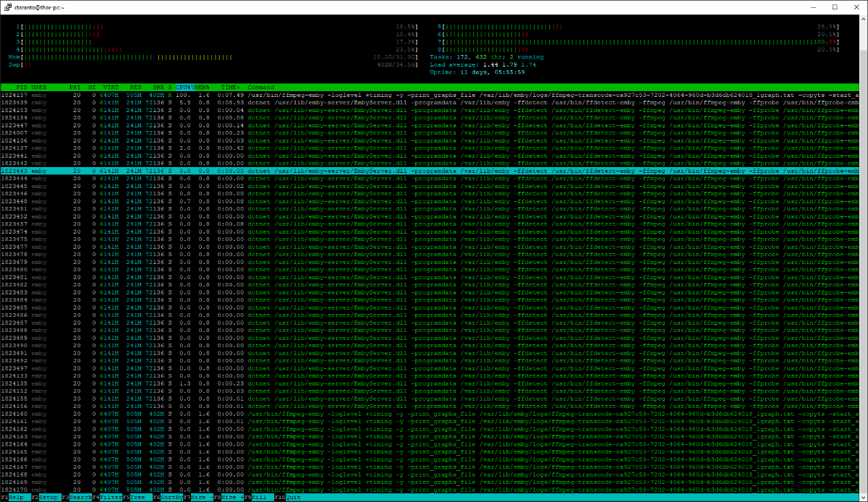
Task: Click the Command column header
Action: click(260, 87)
